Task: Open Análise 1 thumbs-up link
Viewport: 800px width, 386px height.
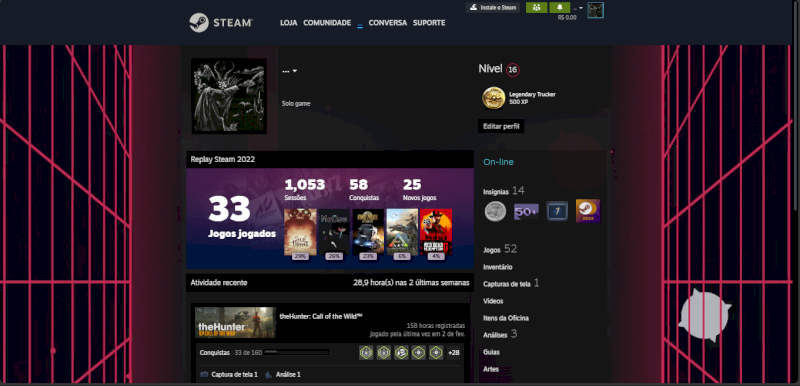Action: point(283,374)
